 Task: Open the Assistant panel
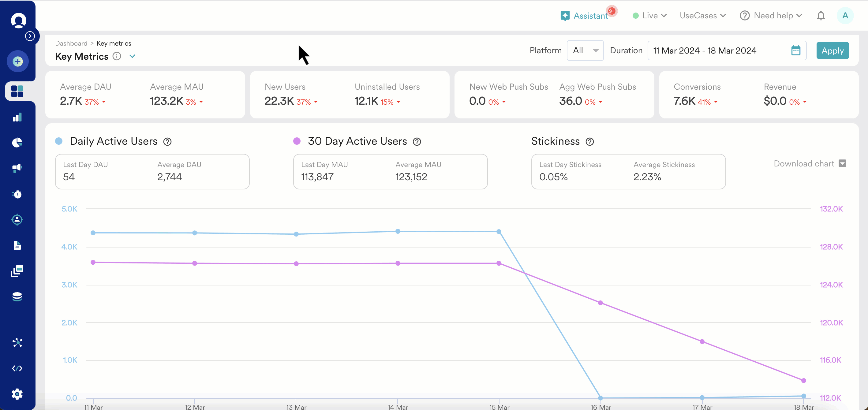tap(588, 16)
